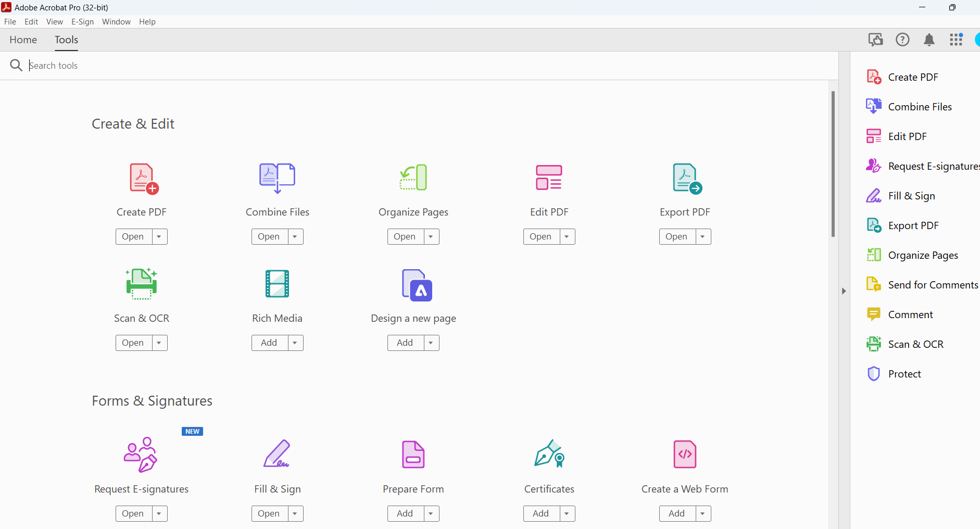The height and width of the screenshot is (529, 980).
Task: Click the Create a Web Form icon
Action: (x=685, y=455)
